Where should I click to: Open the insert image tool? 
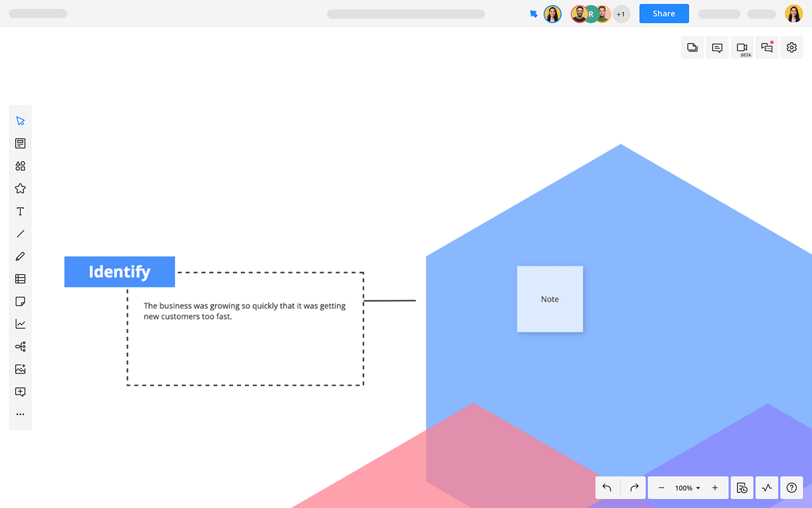pos(20,369)
